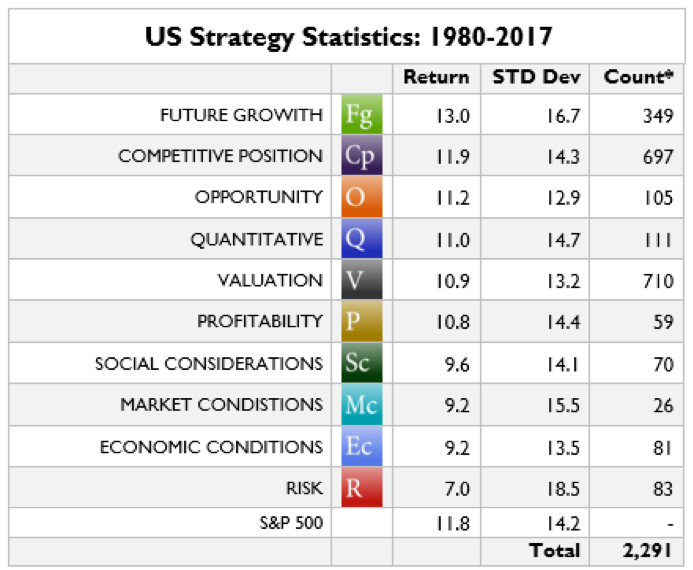This screenshot has width=693, height=570.
Task: Click the Return column header
Action: [x=436, y=77]
